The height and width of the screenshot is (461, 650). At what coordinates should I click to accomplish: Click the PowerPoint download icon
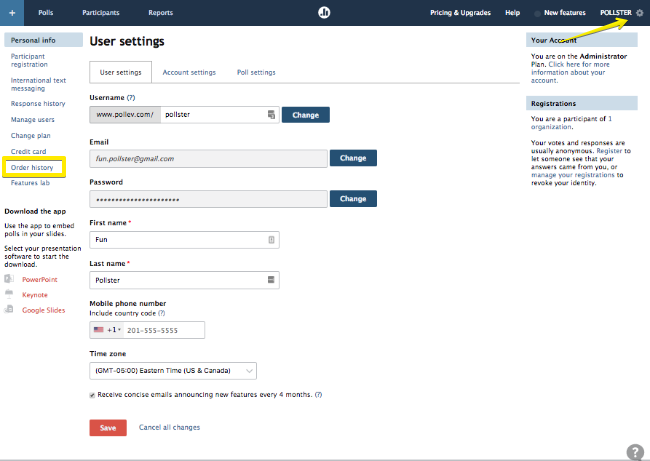(x=9, y=279)
